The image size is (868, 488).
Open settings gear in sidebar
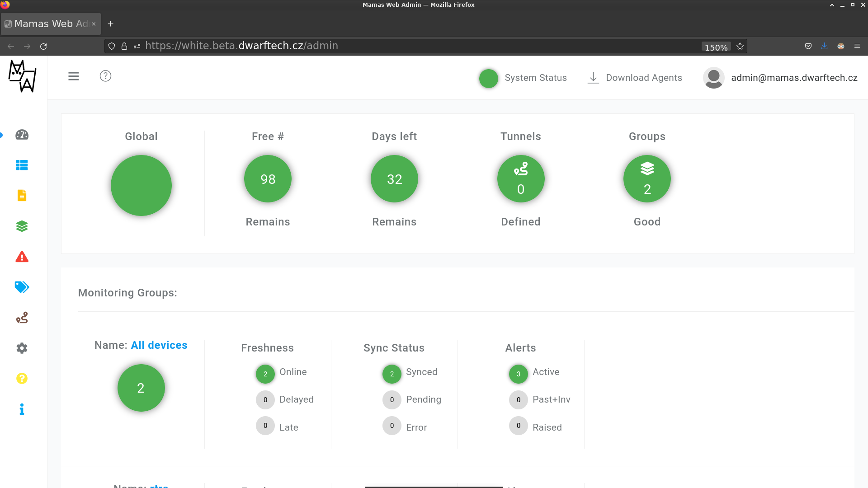point(22,348)
